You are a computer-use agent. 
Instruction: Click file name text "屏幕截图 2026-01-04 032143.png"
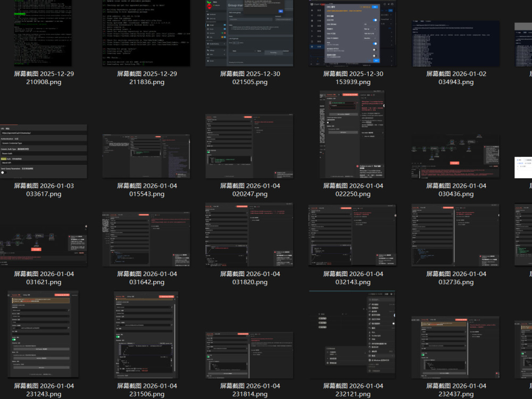pos(353,278)
